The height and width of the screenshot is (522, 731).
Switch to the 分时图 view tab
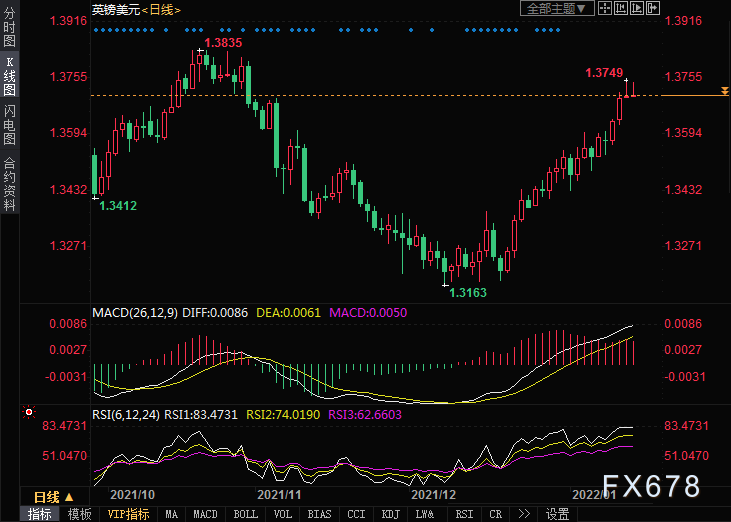coord(10,32)
